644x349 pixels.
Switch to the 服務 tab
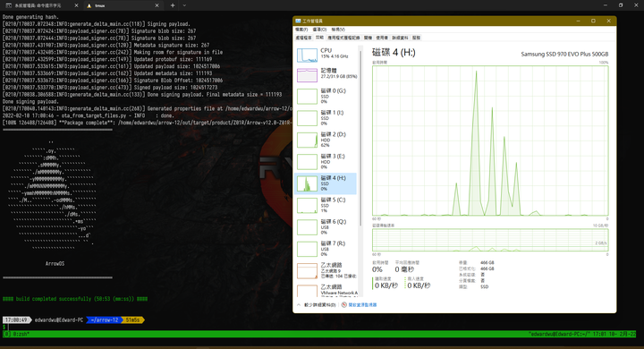click(416, 38)
